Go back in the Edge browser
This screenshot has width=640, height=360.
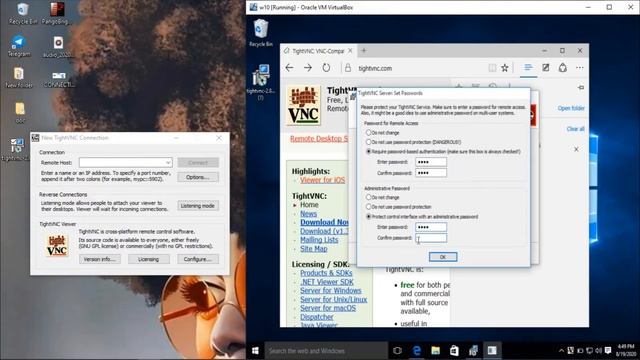(289, 68)
